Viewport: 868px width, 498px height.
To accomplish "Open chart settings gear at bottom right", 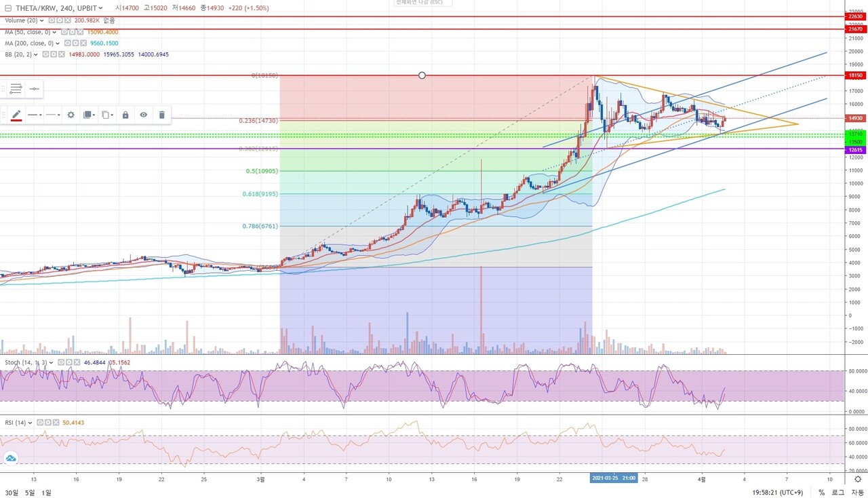I will click(x=858, y=480).
